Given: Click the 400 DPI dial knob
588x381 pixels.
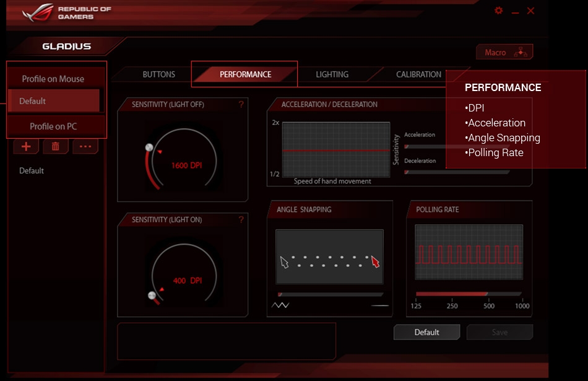Looking at the screenshot, I should click(152, 296).
